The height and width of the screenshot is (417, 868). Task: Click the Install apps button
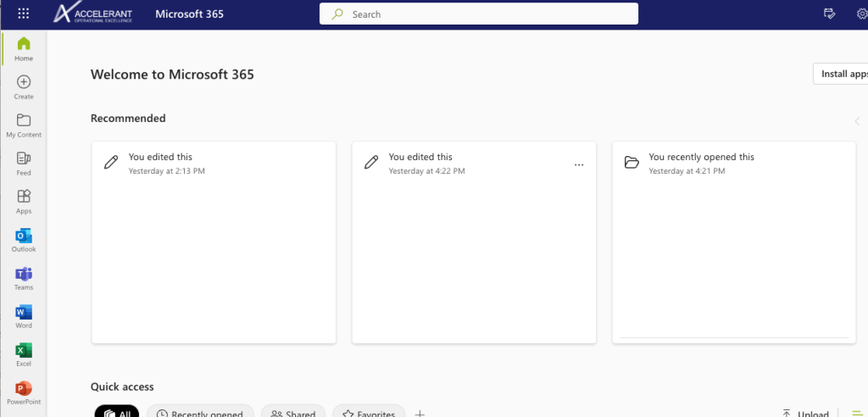(840, 74)
